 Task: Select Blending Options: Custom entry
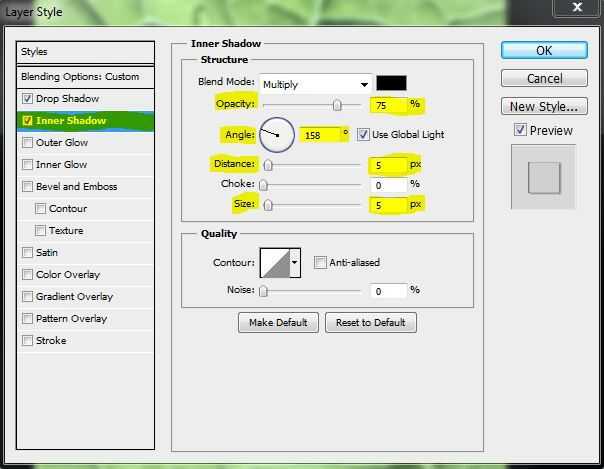click(86, 77)
